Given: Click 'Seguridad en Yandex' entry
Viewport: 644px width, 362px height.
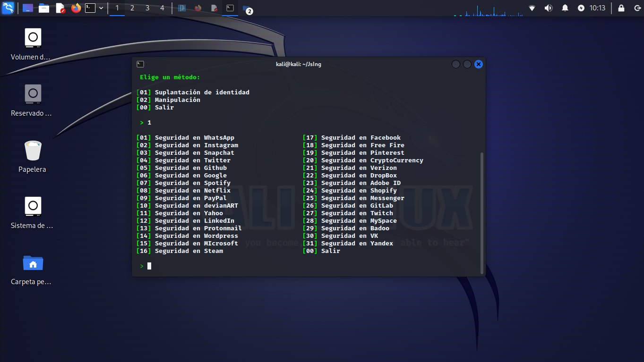Looking at the screenshot, I should tap(357, 244).
